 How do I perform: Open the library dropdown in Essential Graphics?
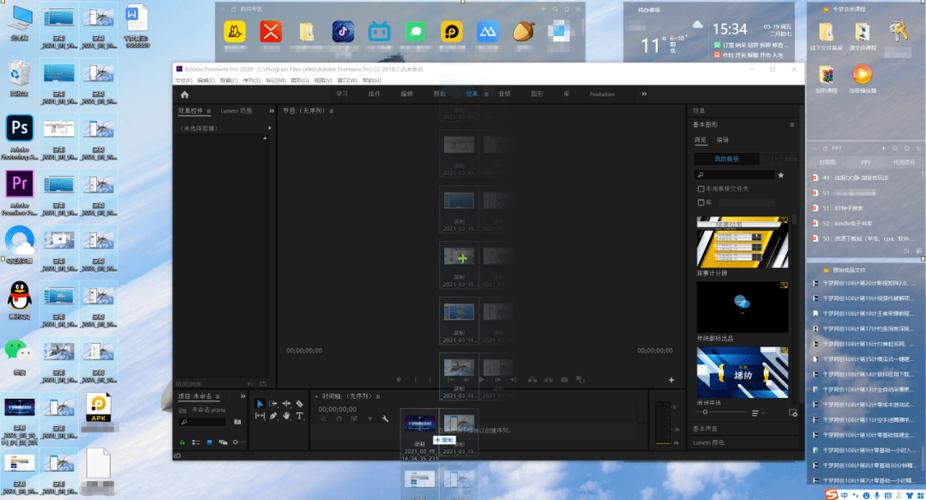pyautogui.click(x=746, y=202)
